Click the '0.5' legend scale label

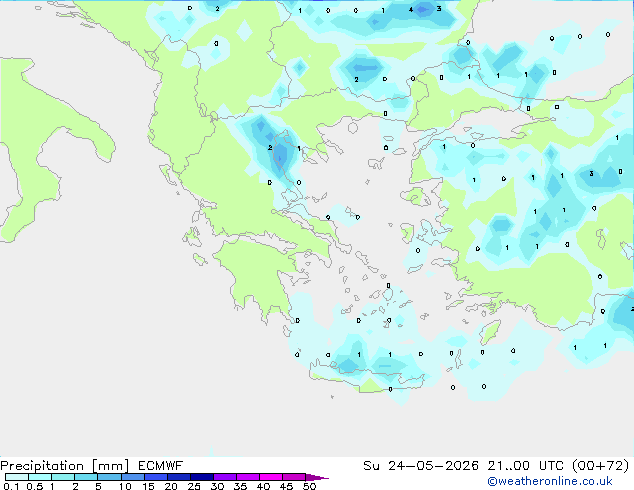tap(35, 486)
